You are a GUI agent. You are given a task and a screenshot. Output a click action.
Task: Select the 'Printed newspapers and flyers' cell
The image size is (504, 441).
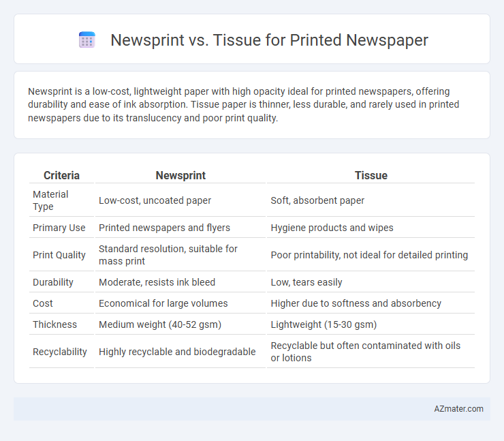tap(164, 228)
